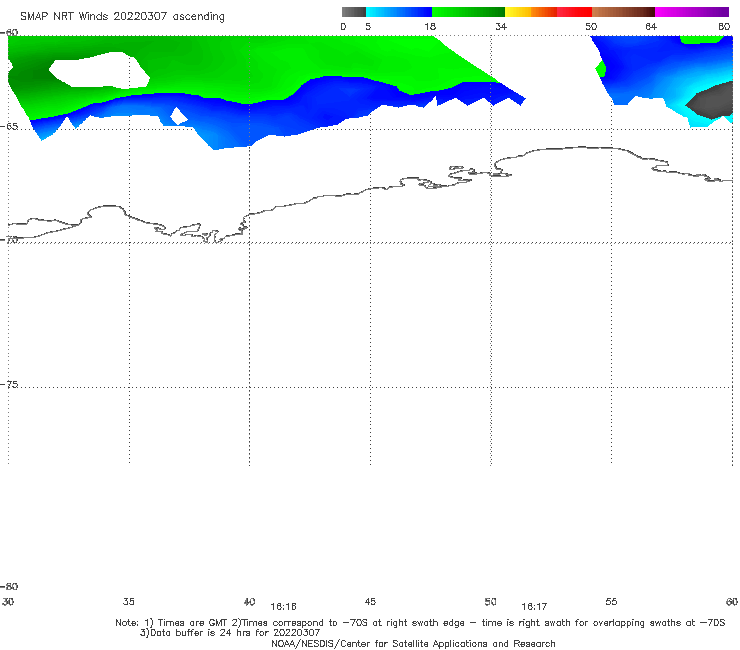Click the longitude label '45' on the bottom axis
The height and width of the screenshot is (650, 740).
click(370, 602)
